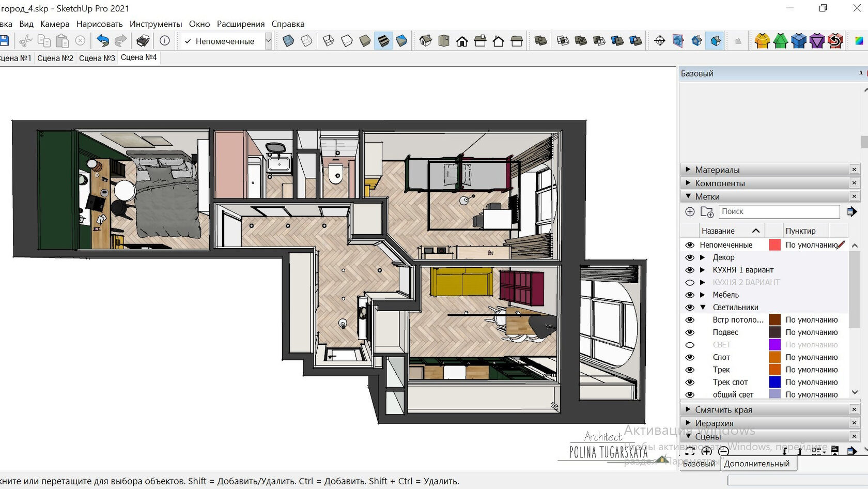Hide the Мебель tag folder

690,295
